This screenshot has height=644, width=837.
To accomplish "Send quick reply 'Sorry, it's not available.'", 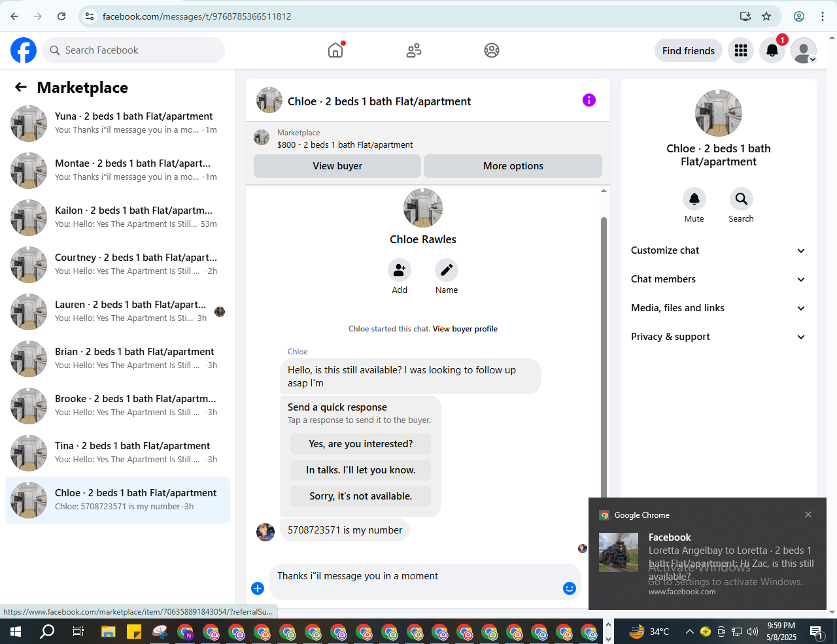I will [x=361, y=496].
